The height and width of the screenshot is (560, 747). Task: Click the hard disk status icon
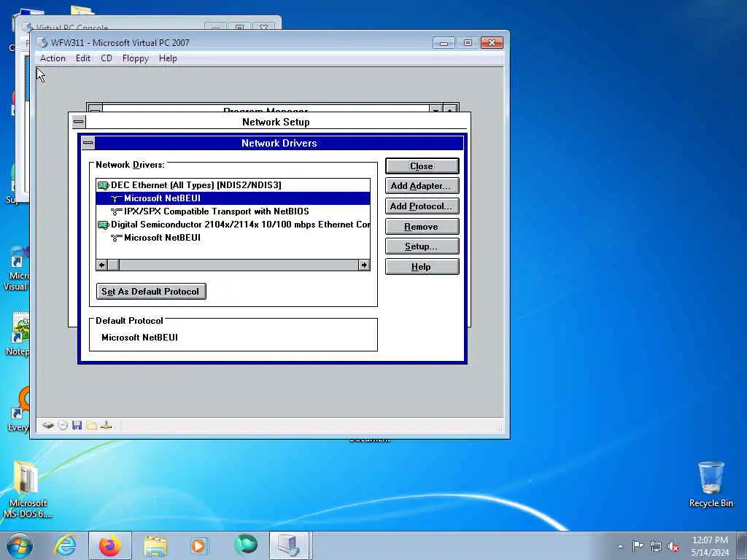tap(47, 425)
